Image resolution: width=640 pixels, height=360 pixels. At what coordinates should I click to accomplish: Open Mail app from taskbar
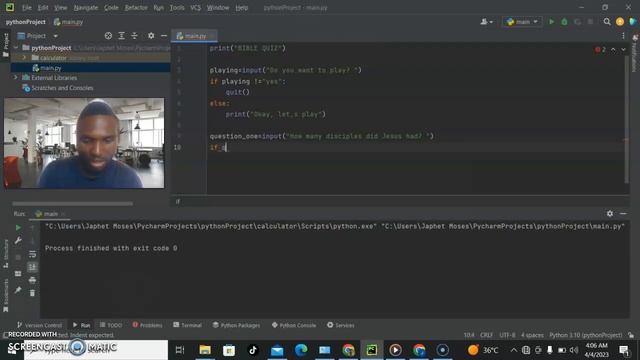pyautogui.click(x=277, y=350)
